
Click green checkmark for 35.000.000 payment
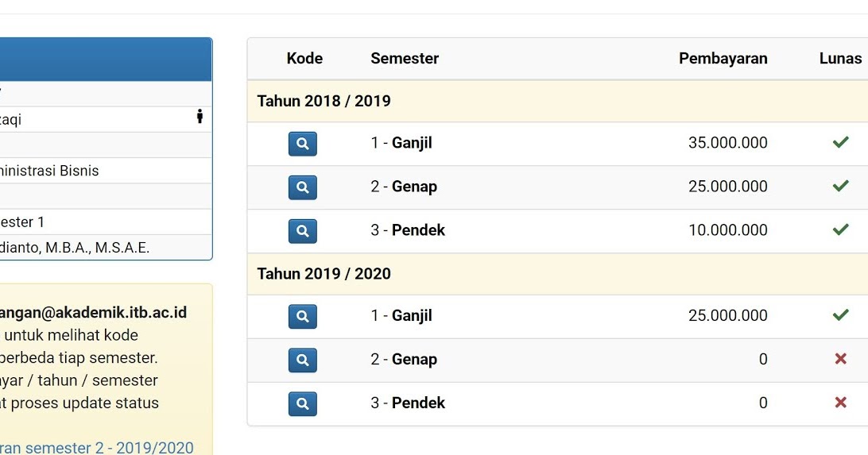tap(840, 143)
